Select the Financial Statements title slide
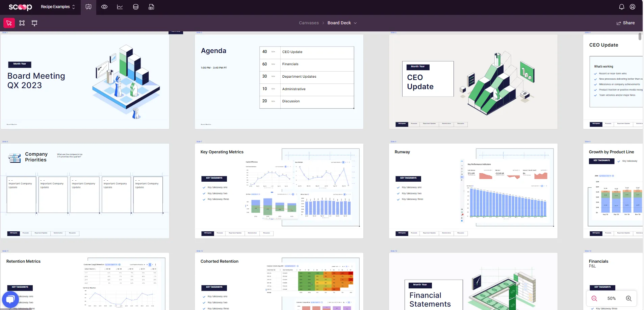This screenshot has height=310, width=644. pos(473,281)
